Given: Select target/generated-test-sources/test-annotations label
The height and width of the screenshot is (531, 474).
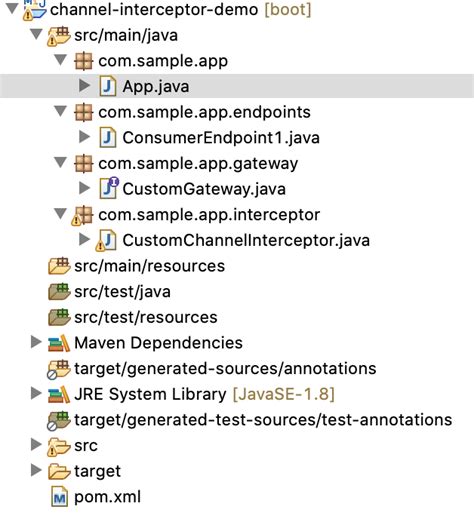Looking at the screenshot, I should click(263, 420).
